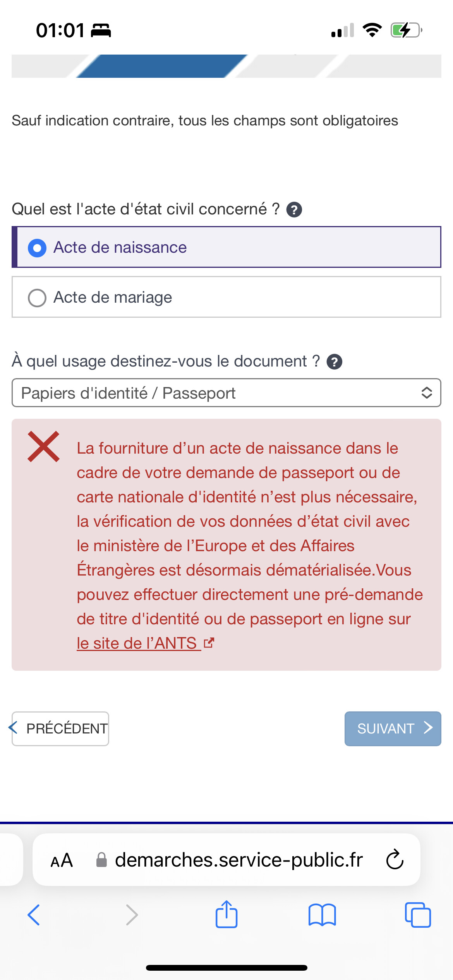
Task: Open help for acte d'état civil question
Action: 294,210
